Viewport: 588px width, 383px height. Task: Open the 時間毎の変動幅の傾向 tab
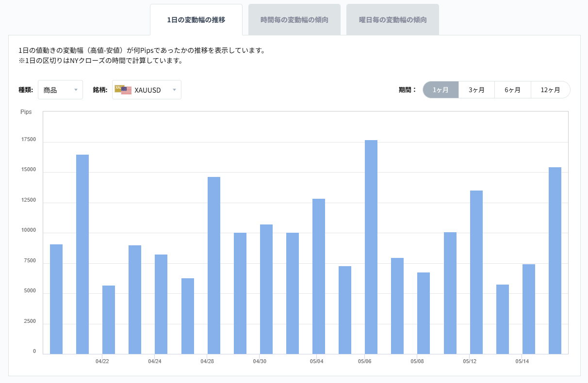(x=294, y=20)
